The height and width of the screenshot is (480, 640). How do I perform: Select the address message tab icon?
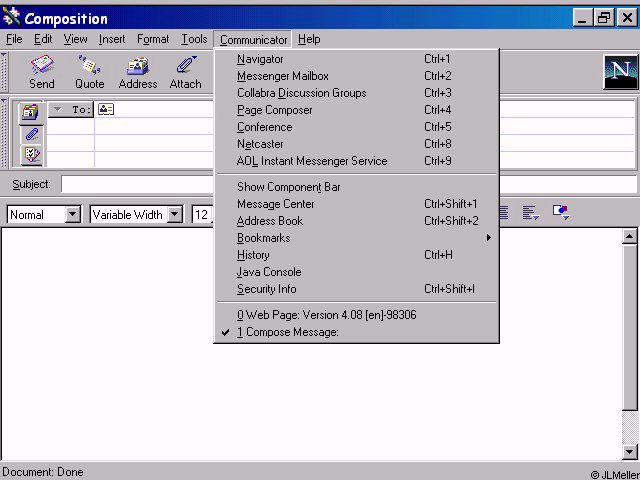(x=31, y=112)
